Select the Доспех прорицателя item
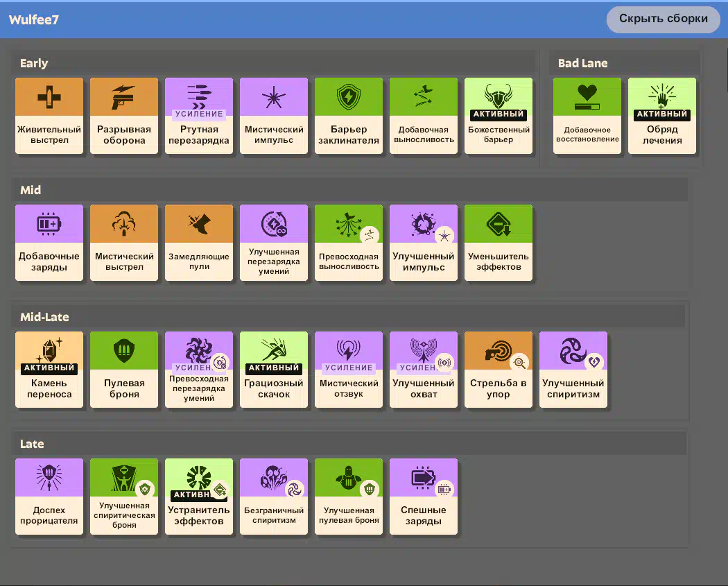The width and height of the screenshot is (728, 586). click(49, 497)
